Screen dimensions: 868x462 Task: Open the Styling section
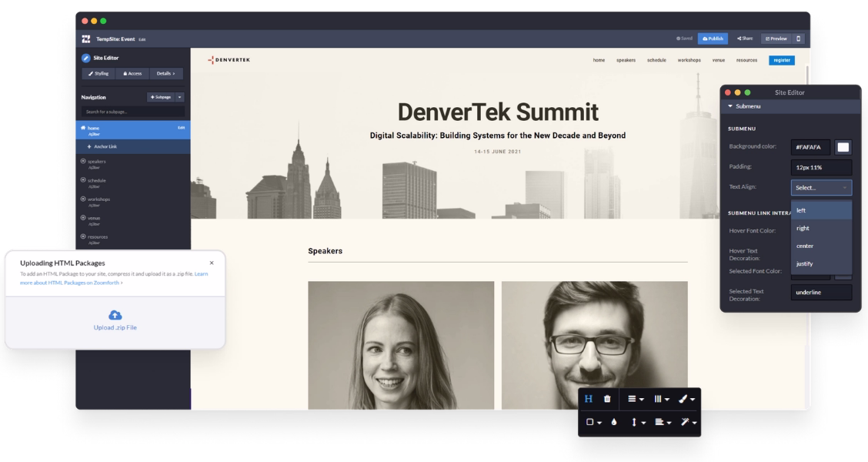[98, 74]
